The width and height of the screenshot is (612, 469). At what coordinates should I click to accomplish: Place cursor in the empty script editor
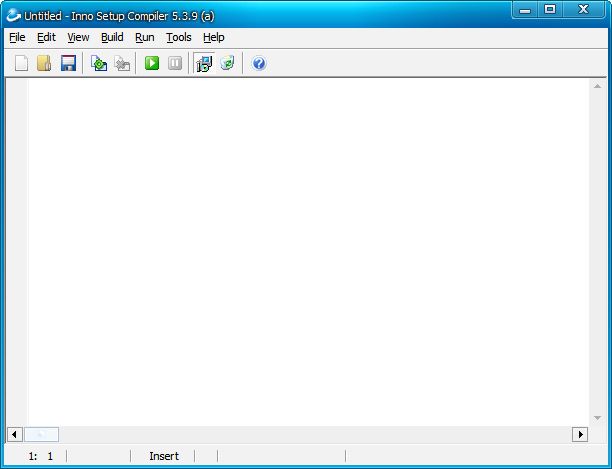pos(300,250)
